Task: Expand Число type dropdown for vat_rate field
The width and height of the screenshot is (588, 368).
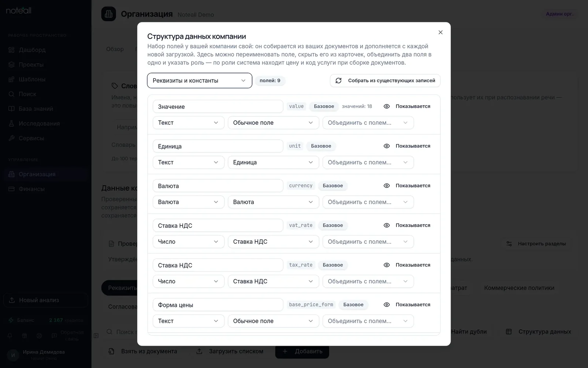Action: pos(189,242)
